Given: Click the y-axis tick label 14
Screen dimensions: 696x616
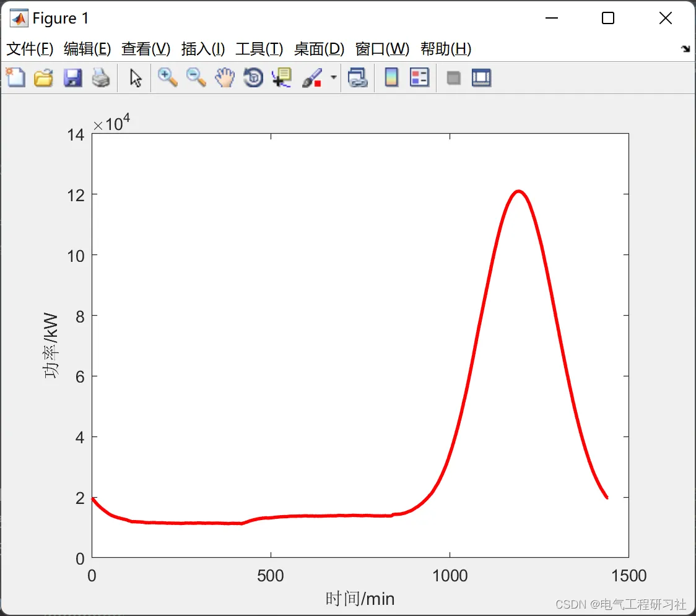Looking at the screenshot, I should [76, 134].
